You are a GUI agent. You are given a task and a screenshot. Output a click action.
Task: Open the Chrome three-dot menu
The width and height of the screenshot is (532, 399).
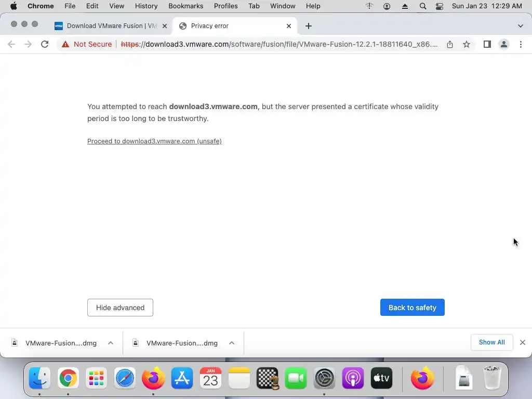coord(521,44)
